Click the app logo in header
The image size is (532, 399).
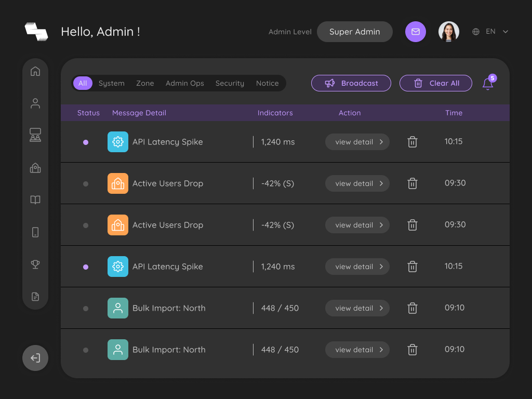pos(36,32)
